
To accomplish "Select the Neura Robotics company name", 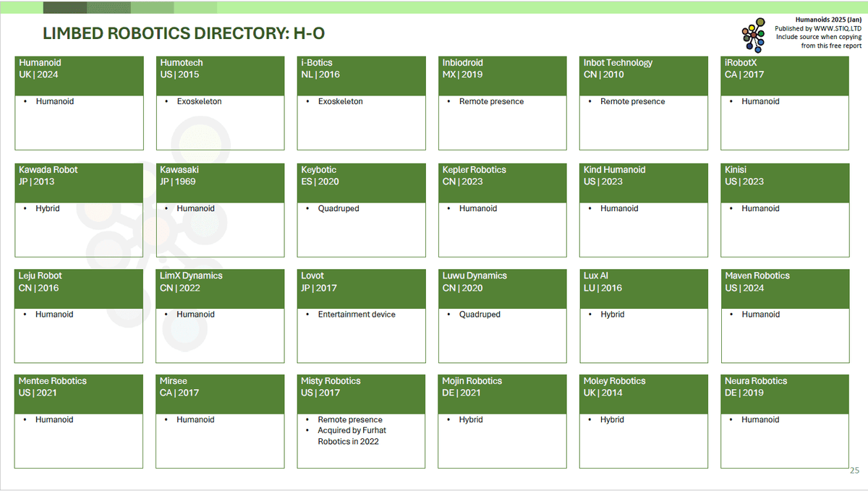I will coord(756,381).
